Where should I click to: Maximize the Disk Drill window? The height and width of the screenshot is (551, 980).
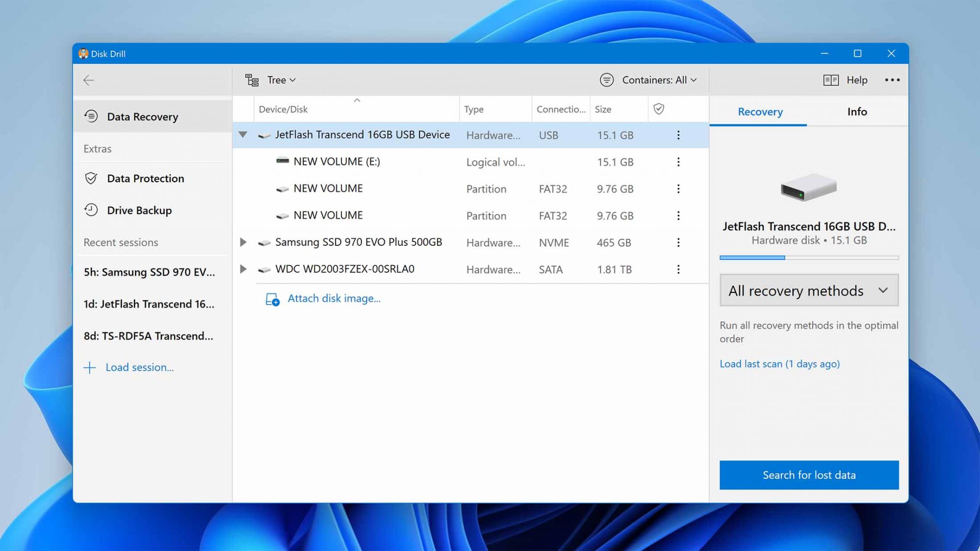(x=857, y=54)
